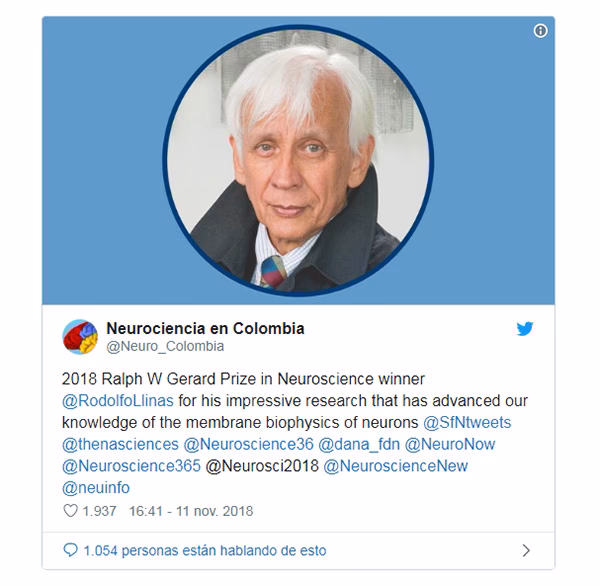Open the @RodolfoLlinas mention
This screenshot has width=600, height=586.
click(x=118, y=401)
